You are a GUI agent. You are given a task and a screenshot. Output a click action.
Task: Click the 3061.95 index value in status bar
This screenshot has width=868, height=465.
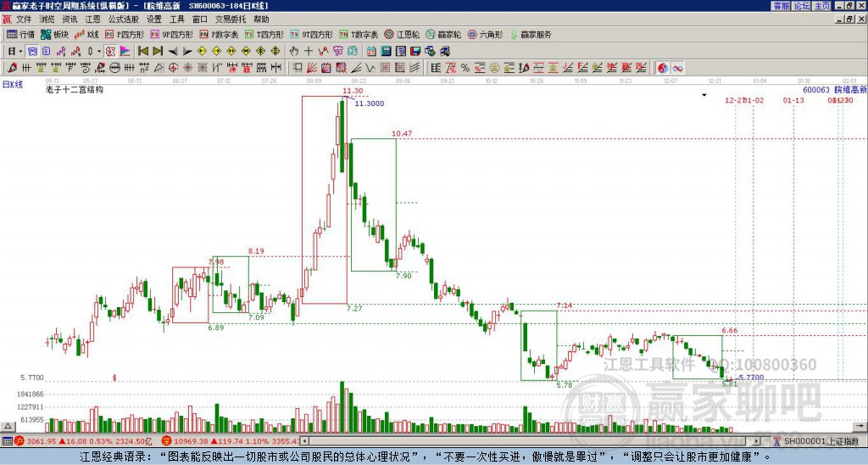click(42, 442)
